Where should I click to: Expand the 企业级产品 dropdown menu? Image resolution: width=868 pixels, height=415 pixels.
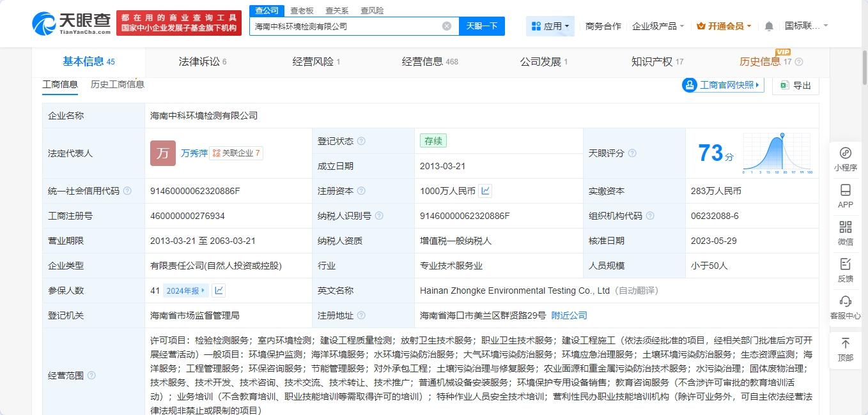658,26
